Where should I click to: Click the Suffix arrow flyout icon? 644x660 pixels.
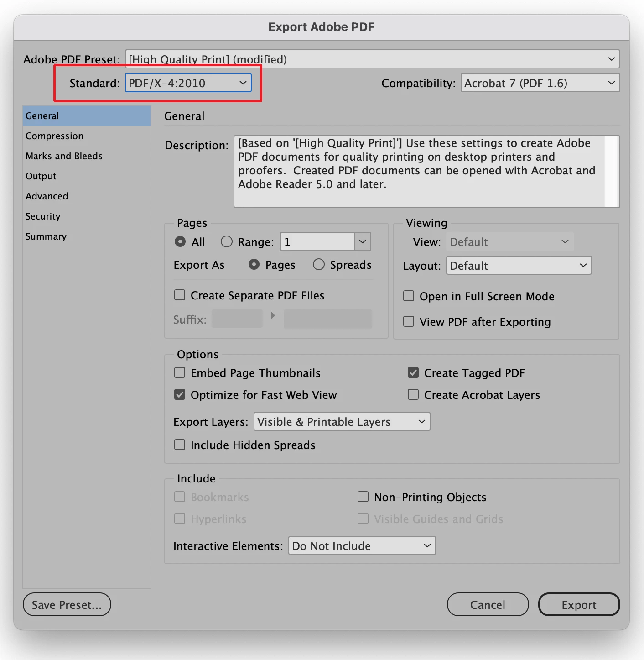pos(273,315)
